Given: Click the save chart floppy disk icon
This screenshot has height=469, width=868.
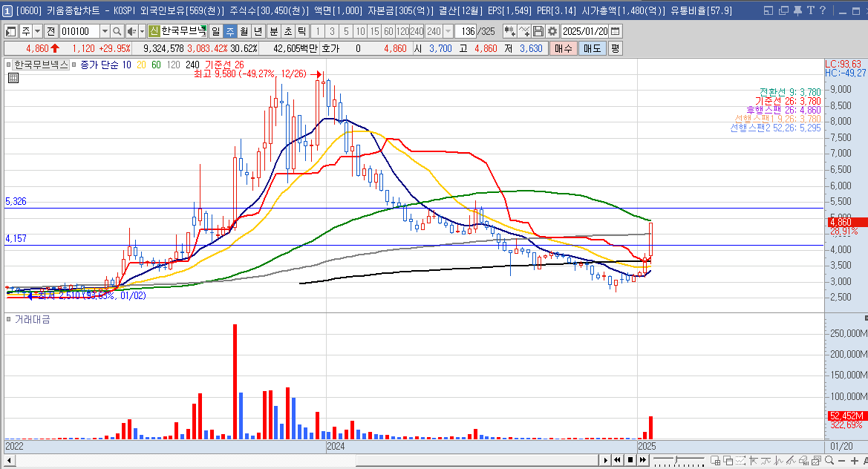Looking at the screenshot, I should (538, 31).
